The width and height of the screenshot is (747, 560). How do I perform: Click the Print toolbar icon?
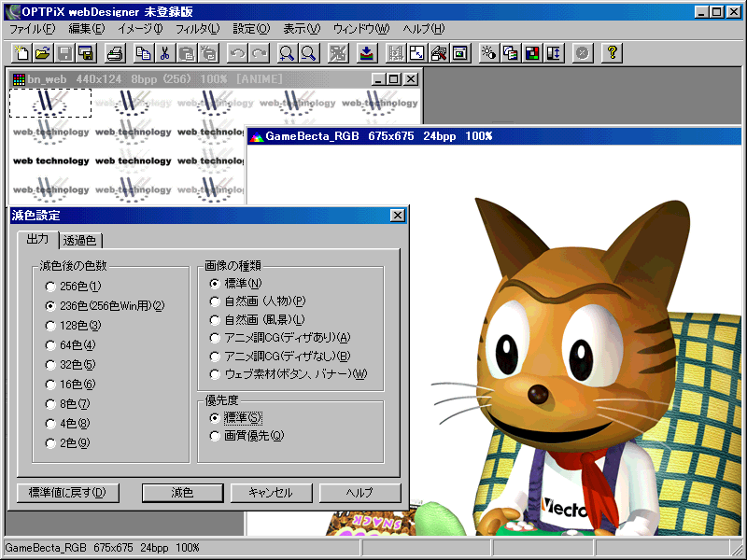pyautogui.click(x=115, y=53)
